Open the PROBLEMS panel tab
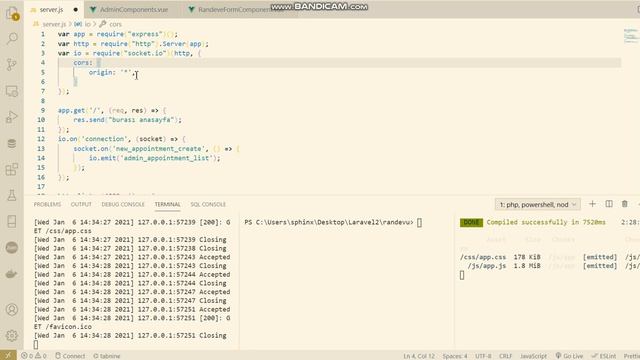Image resolution: width=640 pixels, height=360 pixels. click(47, 204)
